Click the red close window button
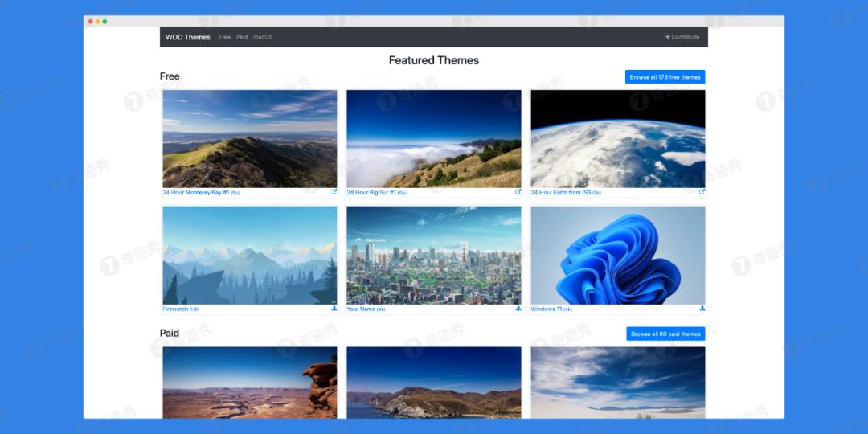This screenshot has width=868, height=434. [x=91, y=21]
